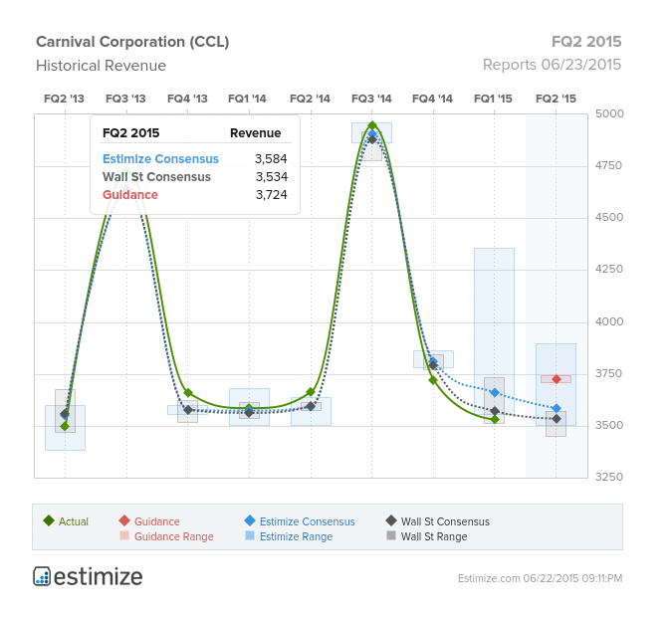
Task: Select the FQ4 '13 quarter label
Action: click(187, 99)
